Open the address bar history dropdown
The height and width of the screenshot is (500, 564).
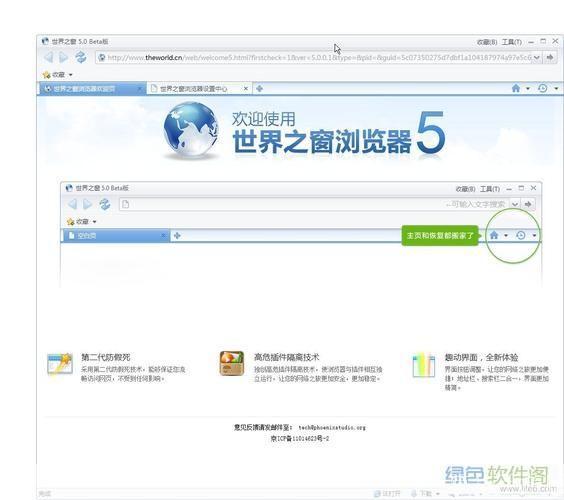(537, 58)
